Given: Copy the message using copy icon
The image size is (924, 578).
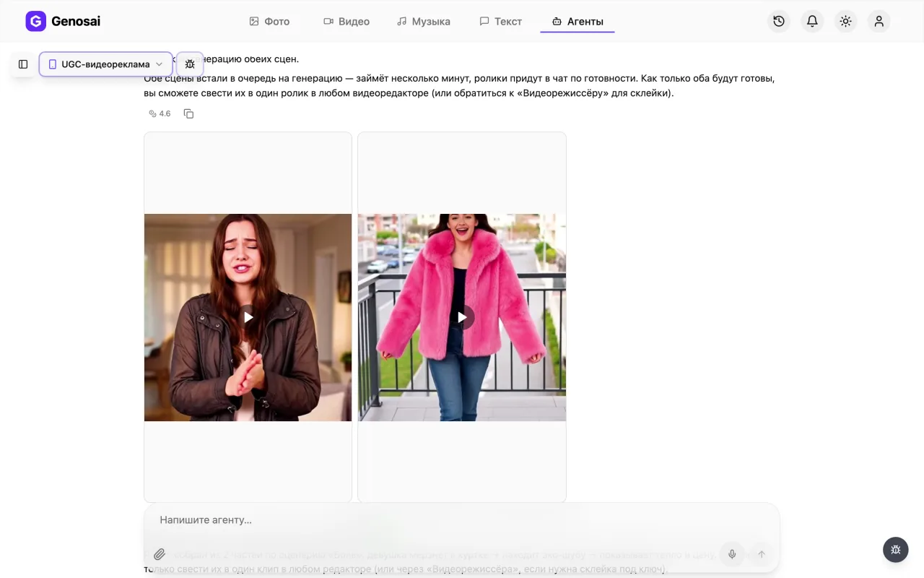Looking at the screenshot, I should (188, 113).
